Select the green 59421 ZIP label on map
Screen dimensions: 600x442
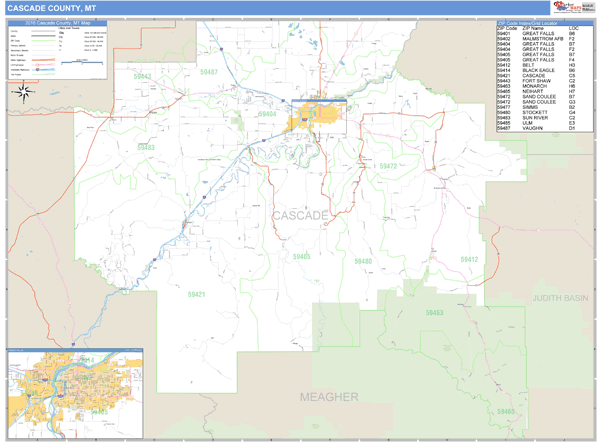pos(195,295)
